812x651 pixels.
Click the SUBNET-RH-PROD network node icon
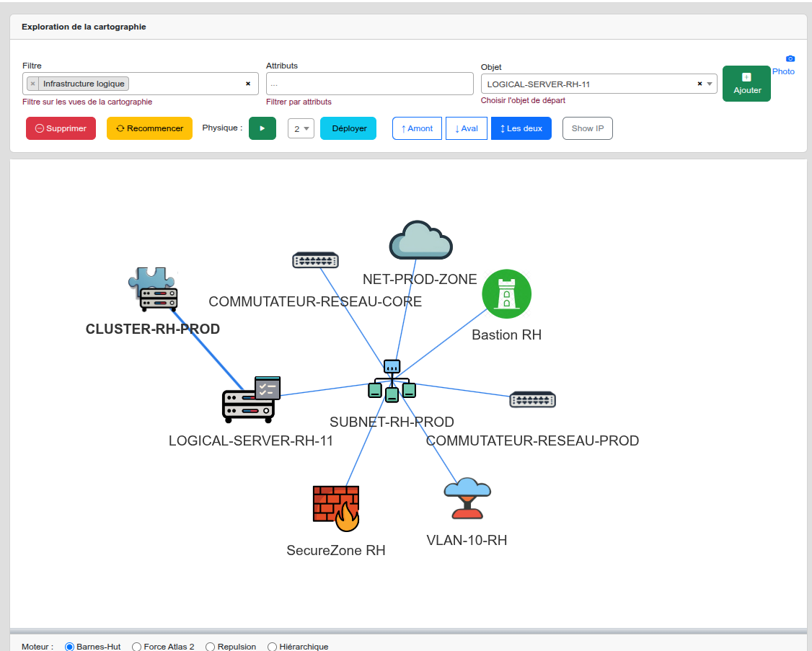pos(392,382)
